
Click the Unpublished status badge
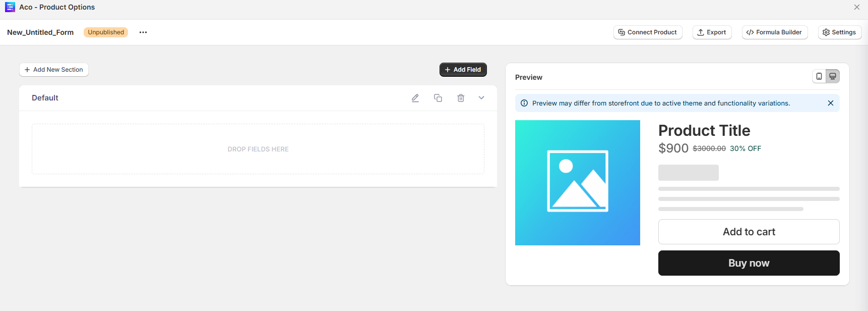coord(106,32)
